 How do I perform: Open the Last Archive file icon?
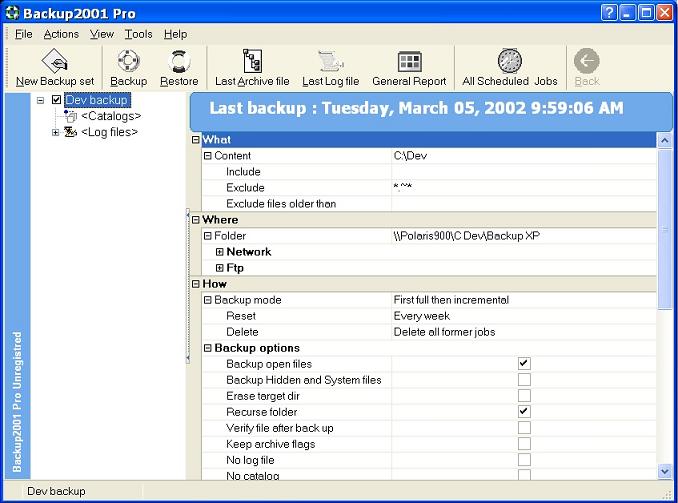tap(252, 61)
